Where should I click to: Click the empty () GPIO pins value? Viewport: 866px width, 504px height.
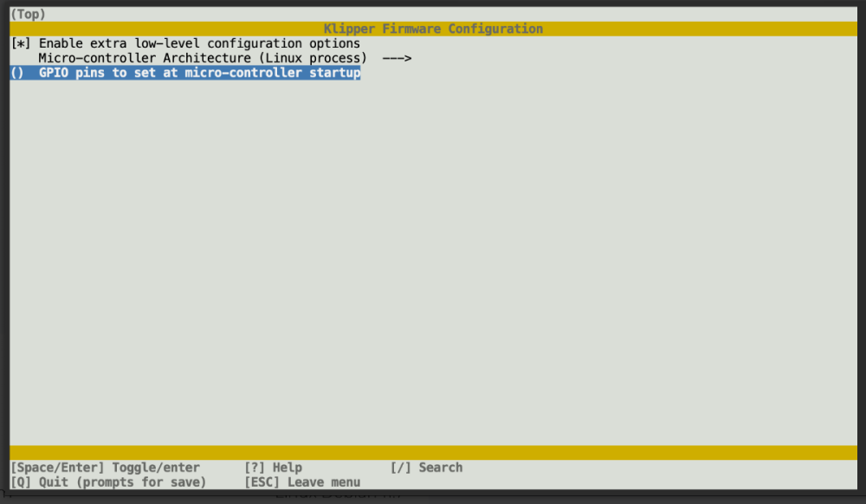pyautogui.click(x=17, y=73)
